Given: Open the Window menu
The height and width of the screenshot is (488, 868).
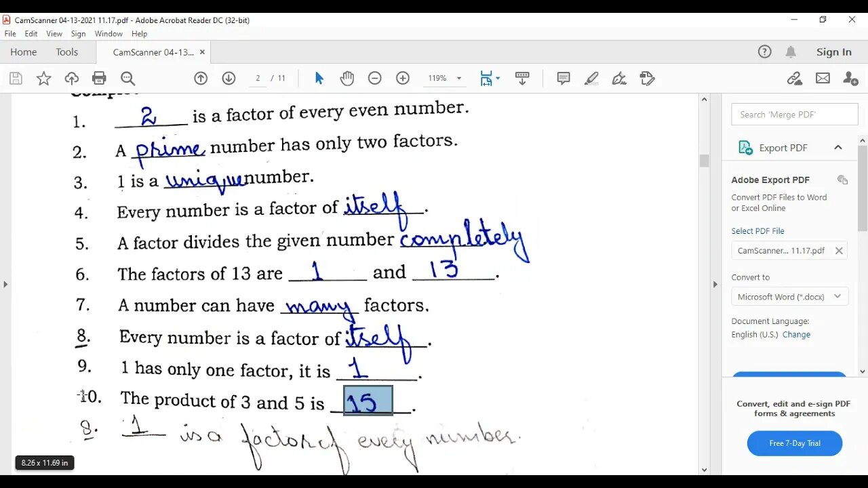Looking at the screenshot, I should [x=108, y=33].
